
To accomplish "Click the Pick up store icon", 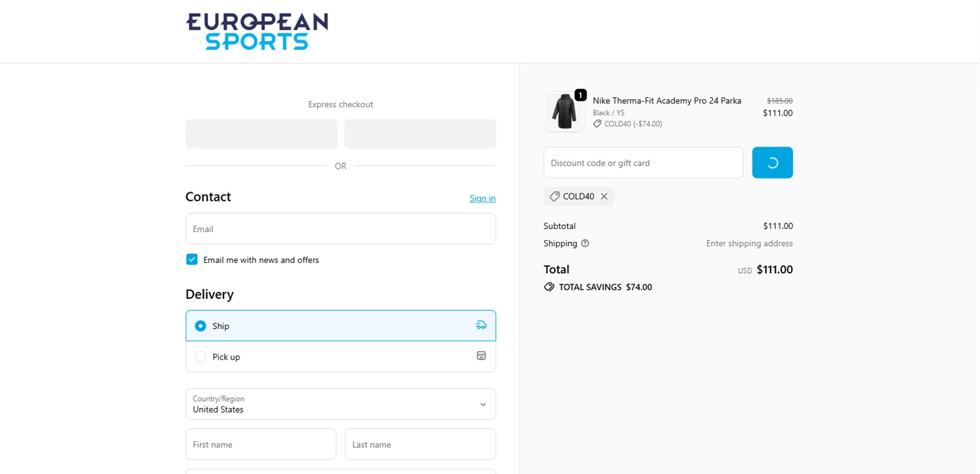I will click(482, 356).
